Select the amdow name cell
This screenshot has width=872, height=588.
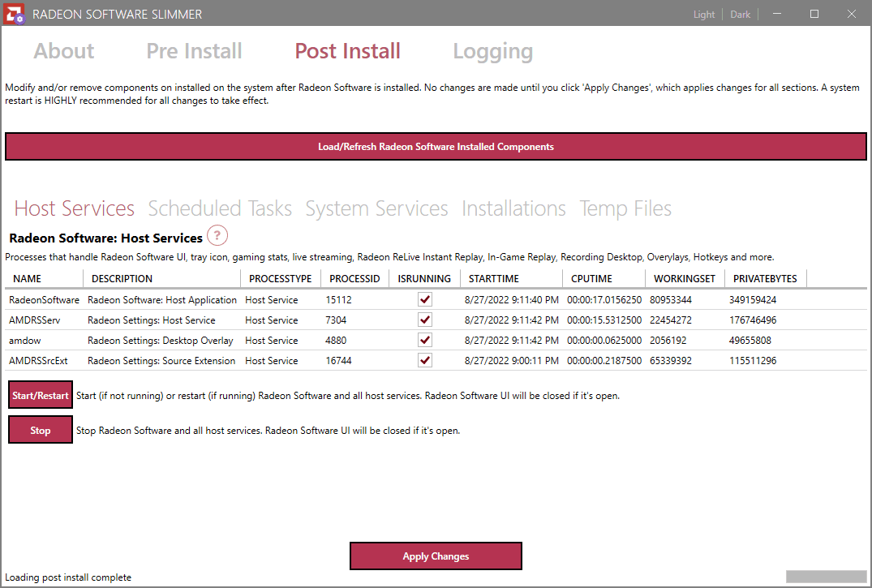click(25, 341)
